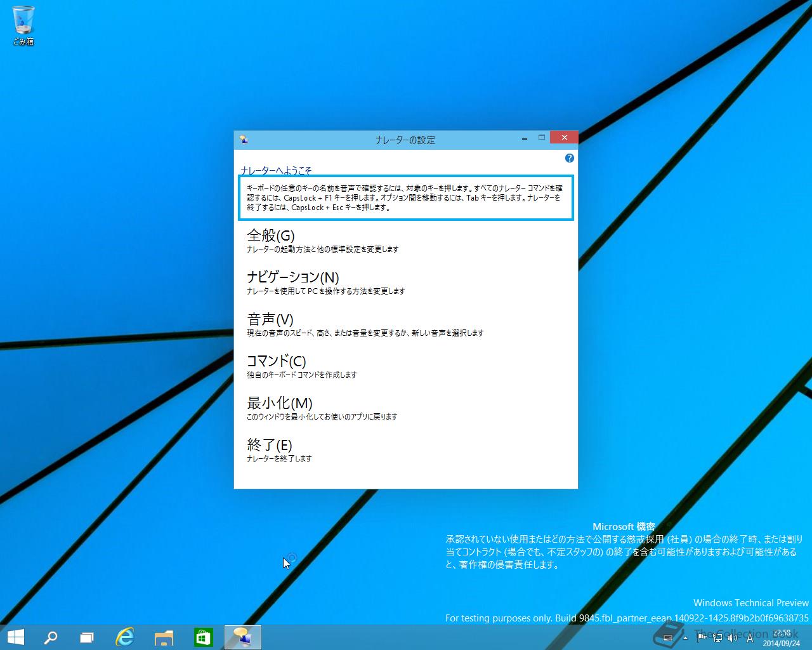
Task: Close the ナレーターの設定 window
Action: [564, 138]
